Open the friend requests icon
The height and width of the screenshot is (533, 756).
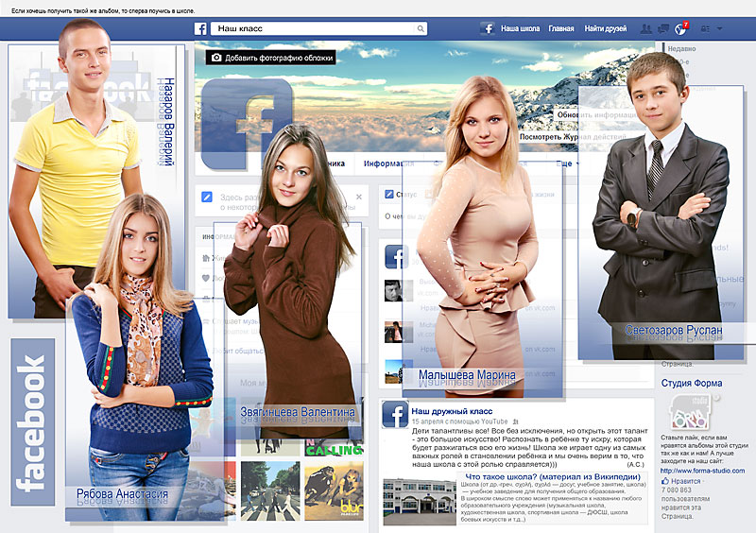coord(646,29)
